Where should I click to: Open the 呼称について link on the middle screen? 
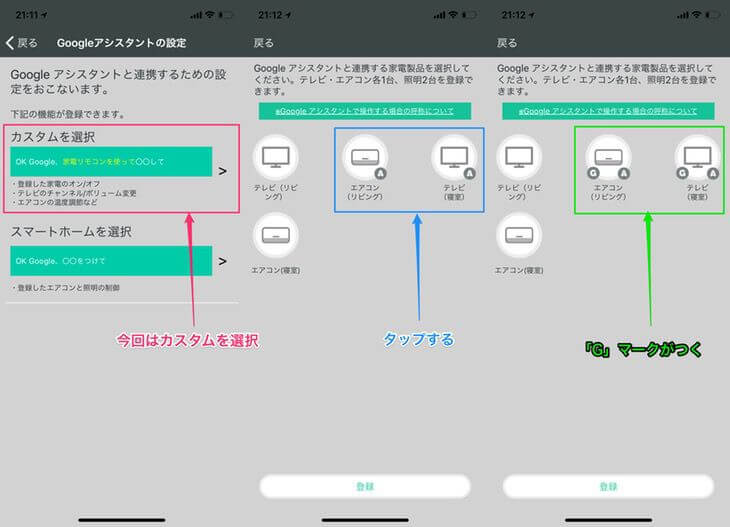tap(365, 111)
